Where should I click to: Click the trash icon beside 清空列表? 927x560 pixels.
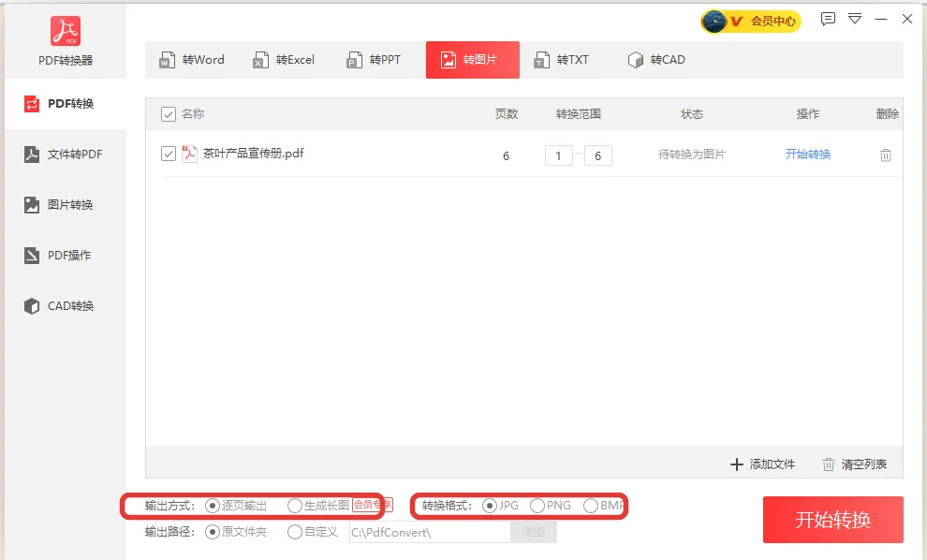829,464
